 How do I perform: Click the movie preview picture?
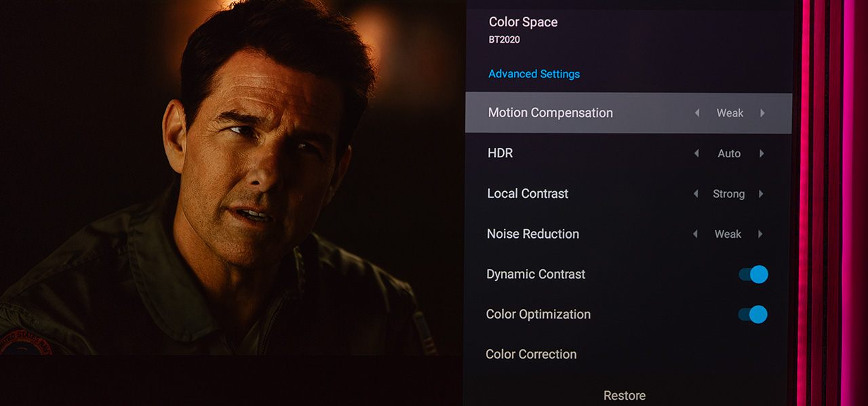[231, 176]
